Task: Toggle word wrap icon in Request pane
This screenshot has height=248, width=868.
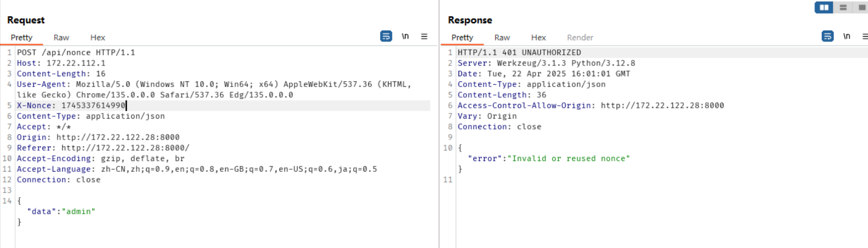Action: coord(386,36)
